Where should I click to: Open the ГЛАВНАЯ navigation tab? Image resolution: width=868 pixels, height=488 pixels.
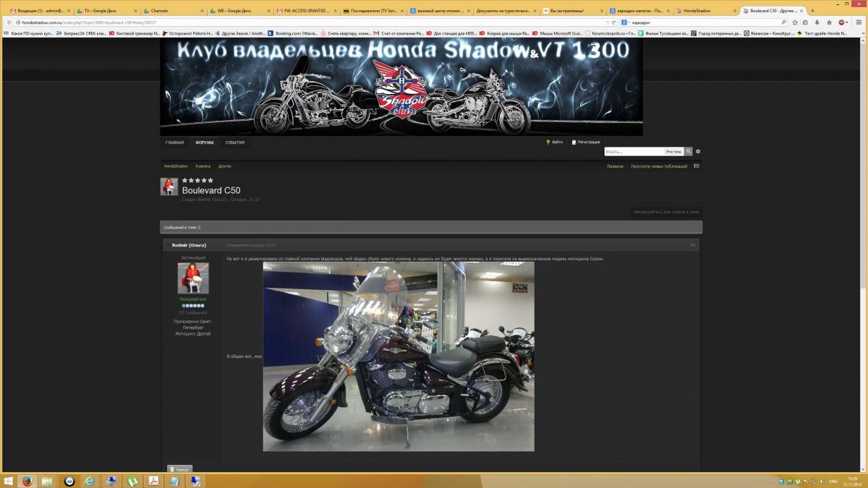[x=174, y=142]
